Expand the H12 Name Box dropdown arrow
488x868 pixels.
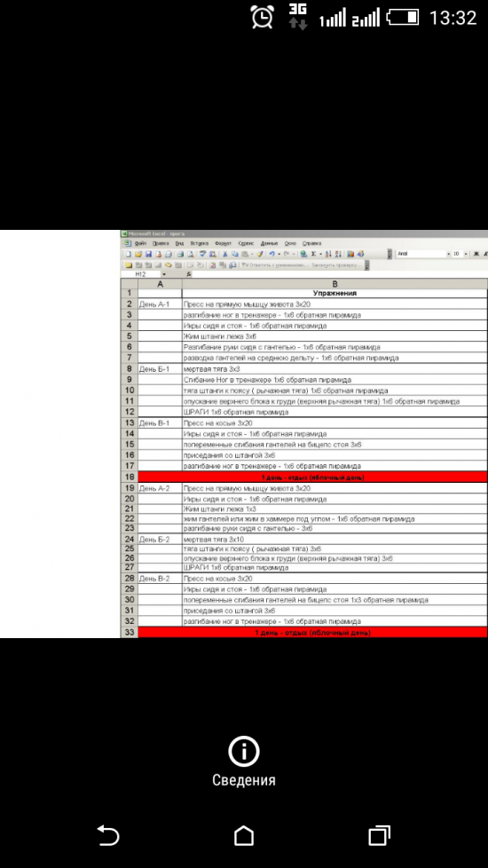(x=164, y=274)
